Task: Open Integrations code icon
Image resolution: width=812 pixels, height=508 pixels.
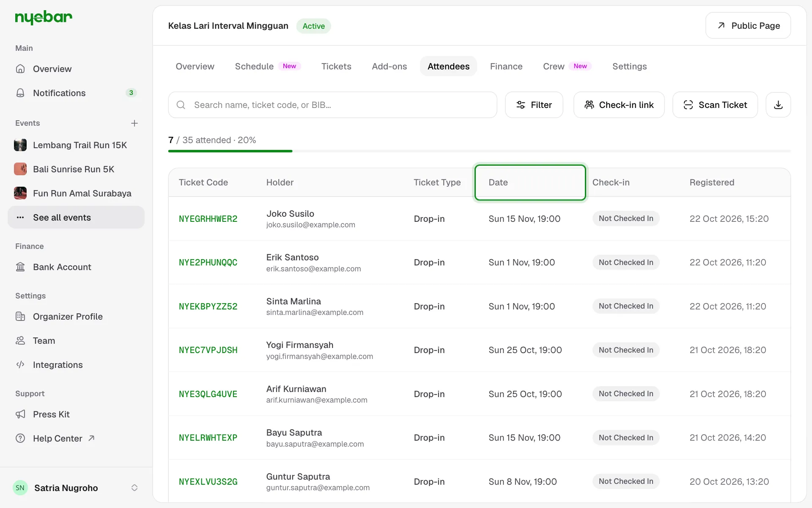Action: coord(20,364)
